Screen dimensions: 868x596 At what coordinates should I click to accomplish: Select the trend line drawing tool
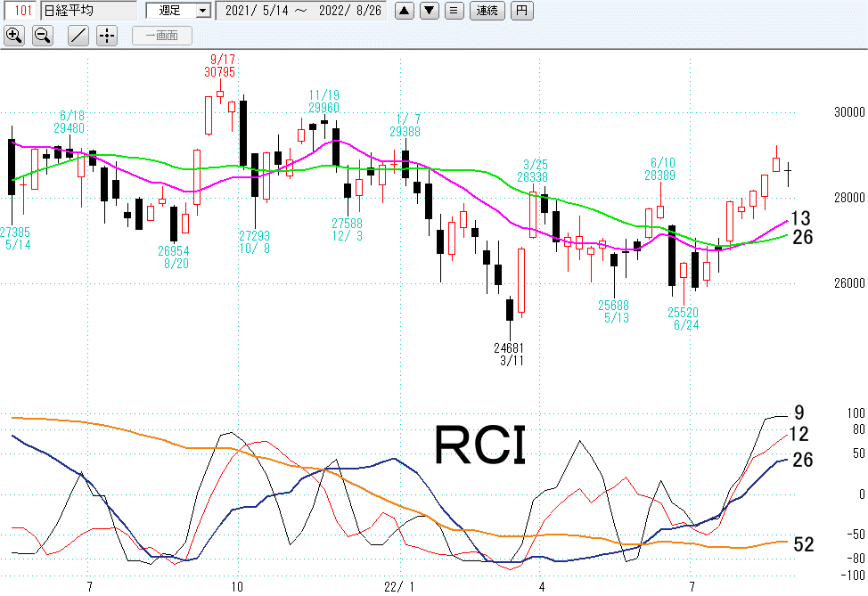(x=78, y=36)
